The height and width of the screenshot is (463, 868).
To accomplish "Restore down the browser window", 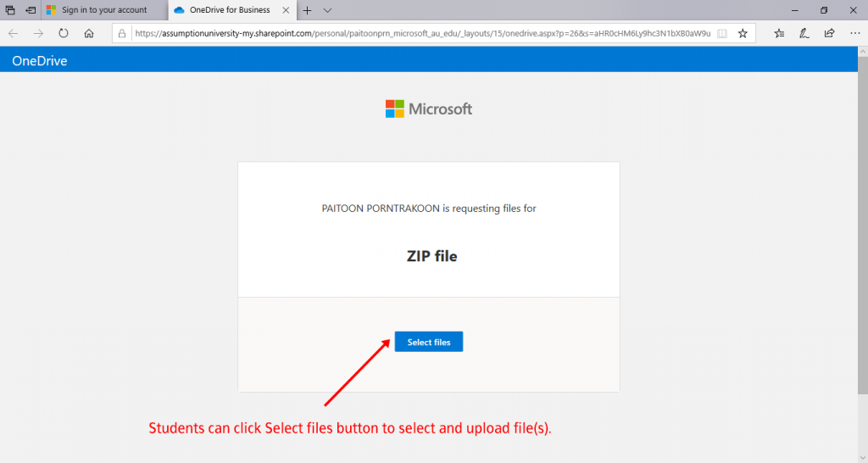I will pyautogui.click(x=824, y=10).
